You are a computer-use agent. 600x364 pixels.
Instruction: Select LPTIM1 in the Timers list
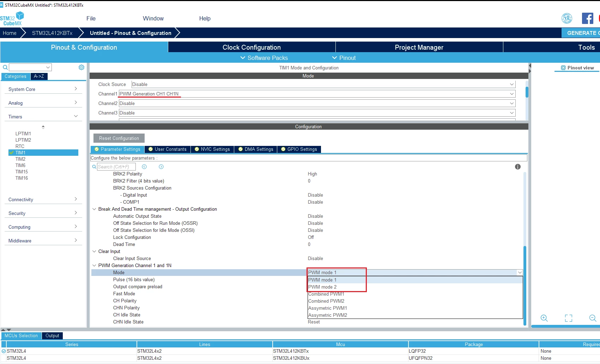click(23, 134)
